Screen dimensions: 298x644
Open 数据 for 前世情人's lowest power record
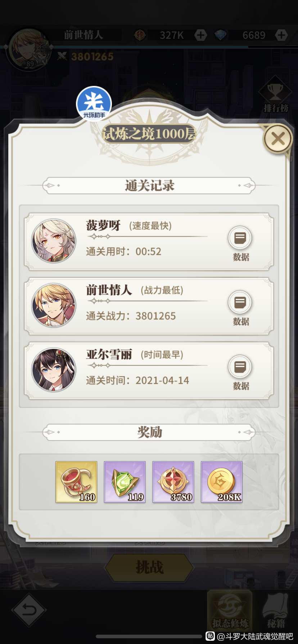click(x=240, y=308)
